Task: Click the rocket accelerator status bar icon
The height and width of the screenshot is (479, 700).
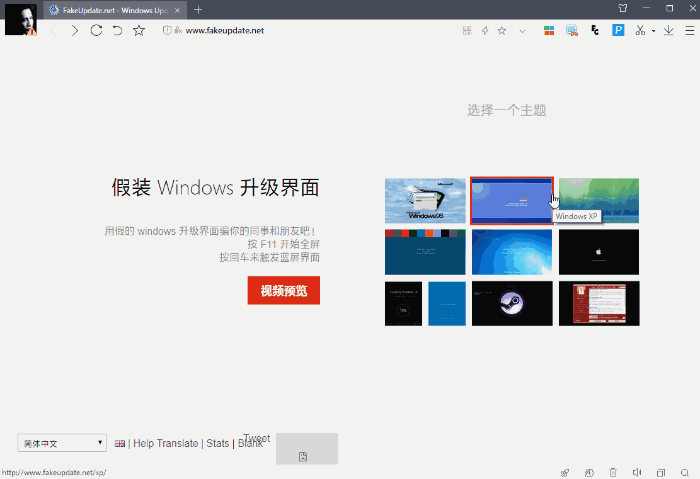Action: (x=565, y=472)
